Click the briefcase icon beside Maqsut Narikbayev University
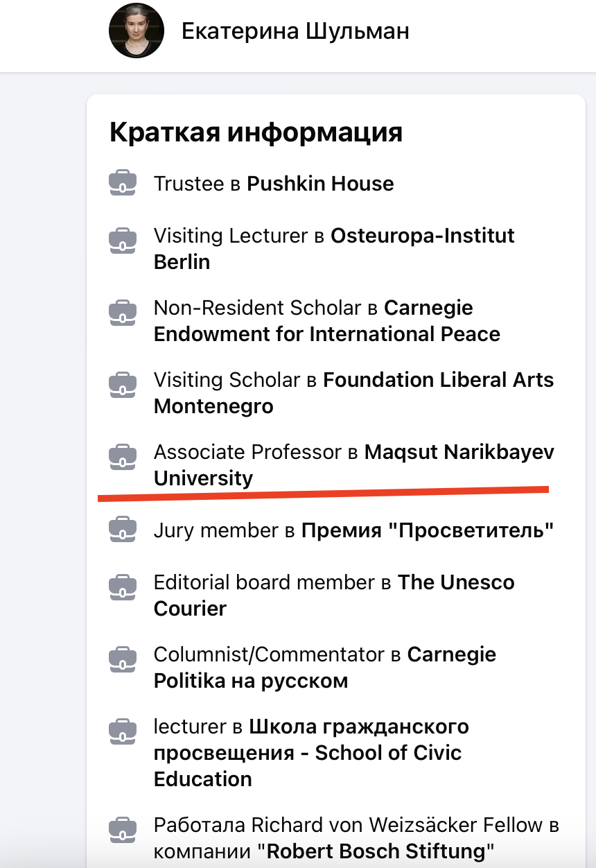Screen dimensions: 596x868 click(123, 456)
